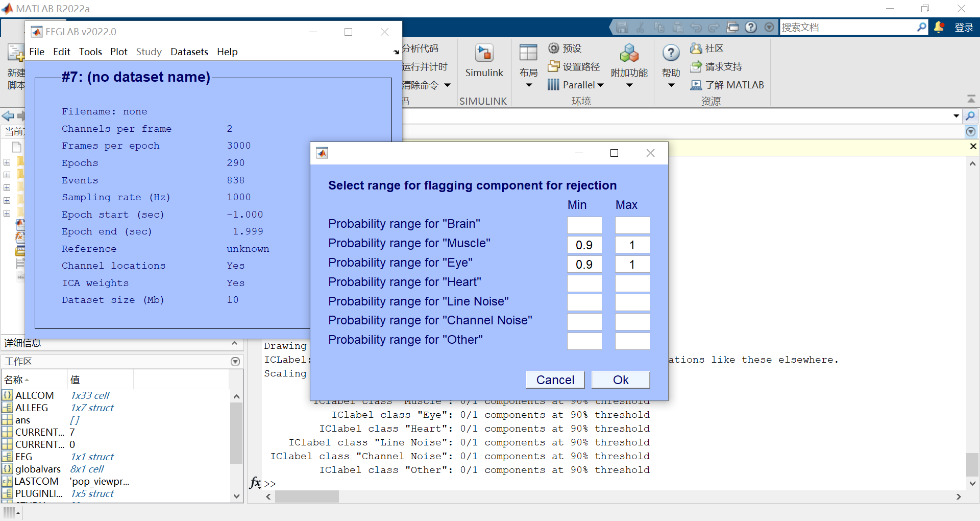Click the Command Window horizontal scrollbar thumb
Screen dimensions: 980x521
(307, 496)
